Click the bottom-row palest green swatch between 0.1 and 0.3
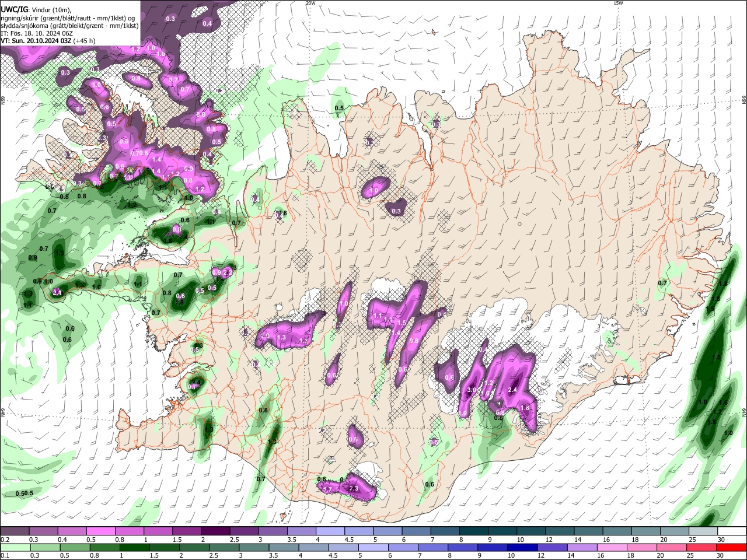The image size is (747, 560). coord(15,548)
